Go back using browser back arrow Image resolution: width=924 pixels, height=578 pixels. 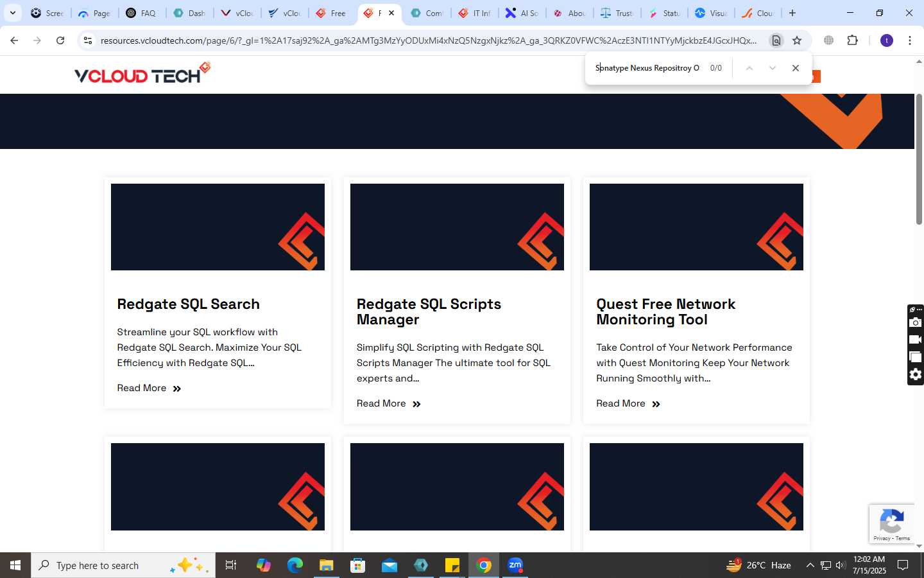pos(14,40)
